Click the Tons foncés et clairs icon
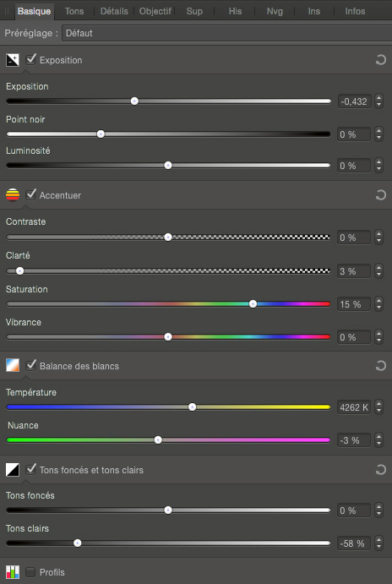The width and height of the screenshot is (392, 584). [13, 470]
